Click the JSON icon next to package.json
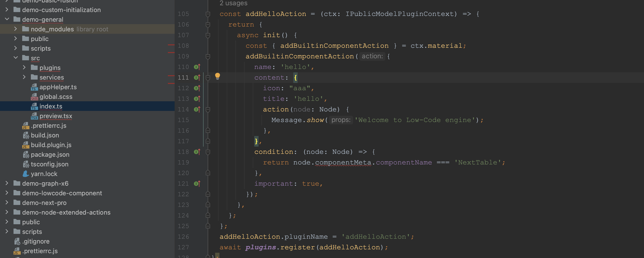The image size is (644, 258). (26, 155)
